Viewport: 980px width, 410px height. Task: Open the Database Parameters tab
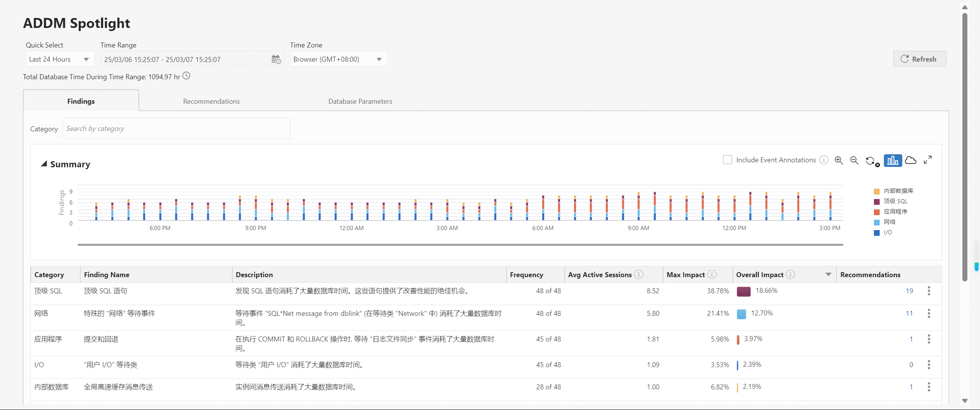click(x=360, y=101)
